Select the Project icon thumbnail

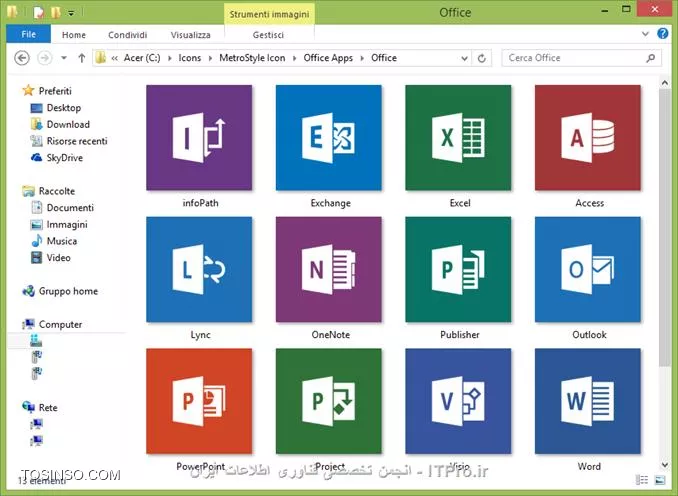pyautogui.click(x=329, y=401)
